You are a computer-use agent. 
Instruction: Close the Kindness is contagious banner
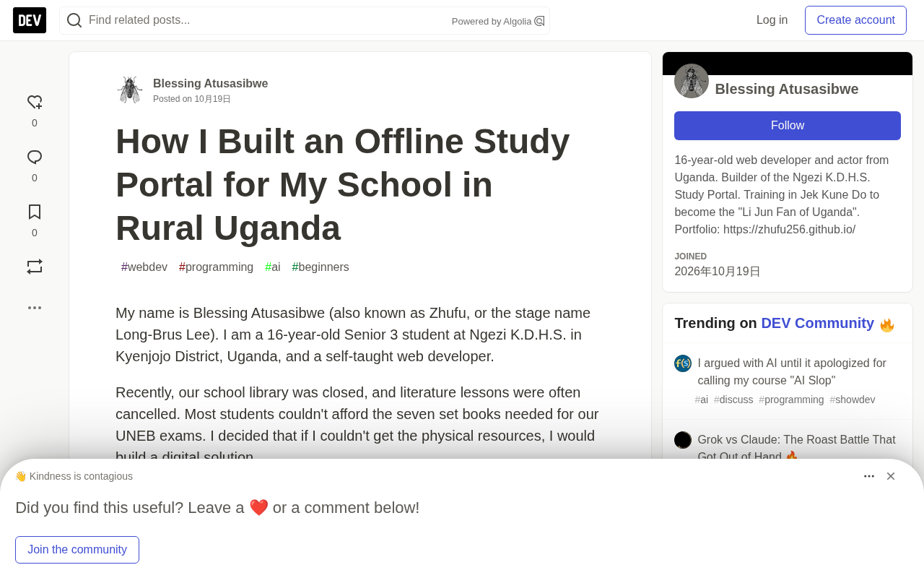point(891,476)
